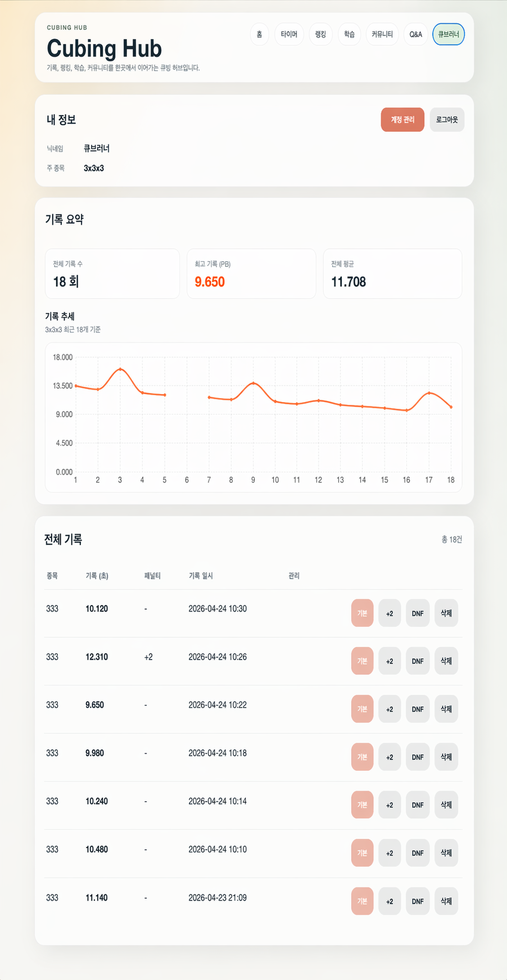The width and height of the screenshot is (507, 980).
Task: Apply +2 to the 12.310 record
Action: [390, 661]
